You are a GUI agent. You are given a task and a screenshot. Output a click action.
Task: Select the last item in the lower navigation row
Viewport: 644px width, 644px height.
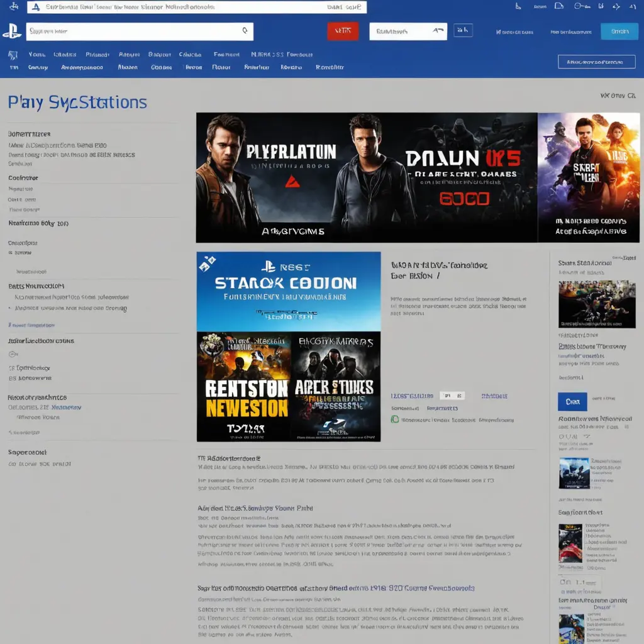(x=330, y=67)
